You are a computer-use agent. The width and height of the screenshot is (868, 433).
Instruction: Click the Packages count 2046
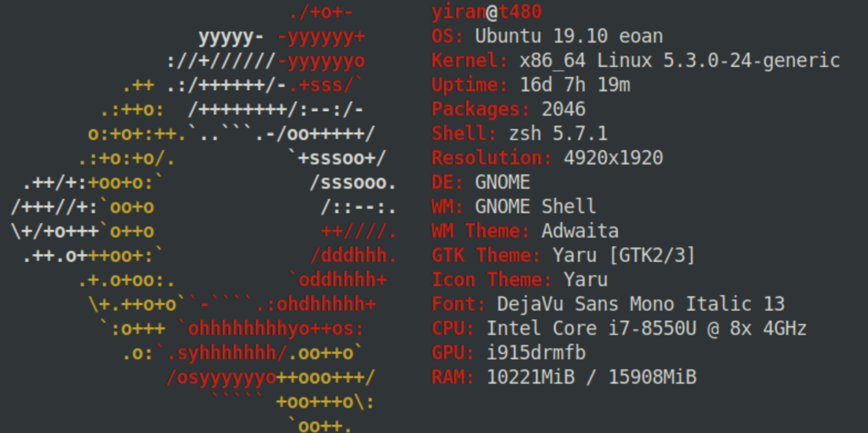563,109
